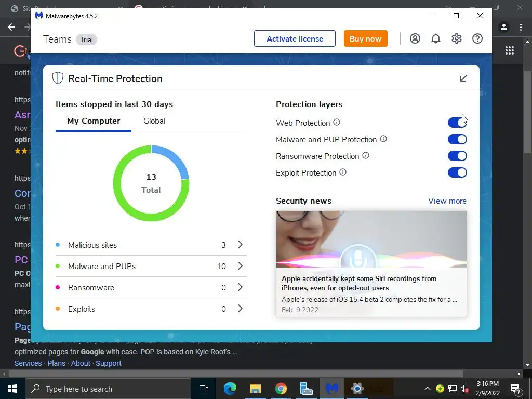The image size is (532, 399).
Task: Click the Feb. 9 2022 article date
Action: coord(300,310)
